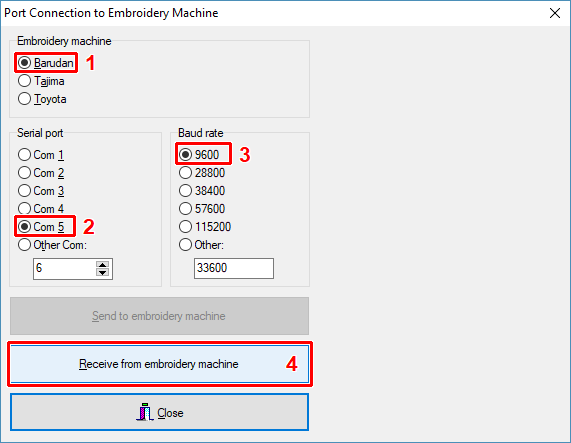Screen dimensions: 571x443
Task: Decrease the Other Com number with down arrow
Action: coord(103,272)
